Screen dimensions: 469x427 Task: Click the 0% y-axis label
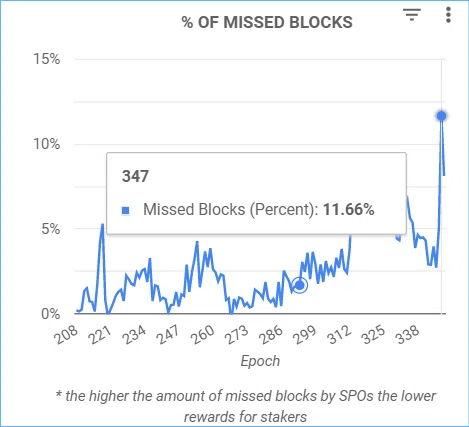(x=51, y=314)
